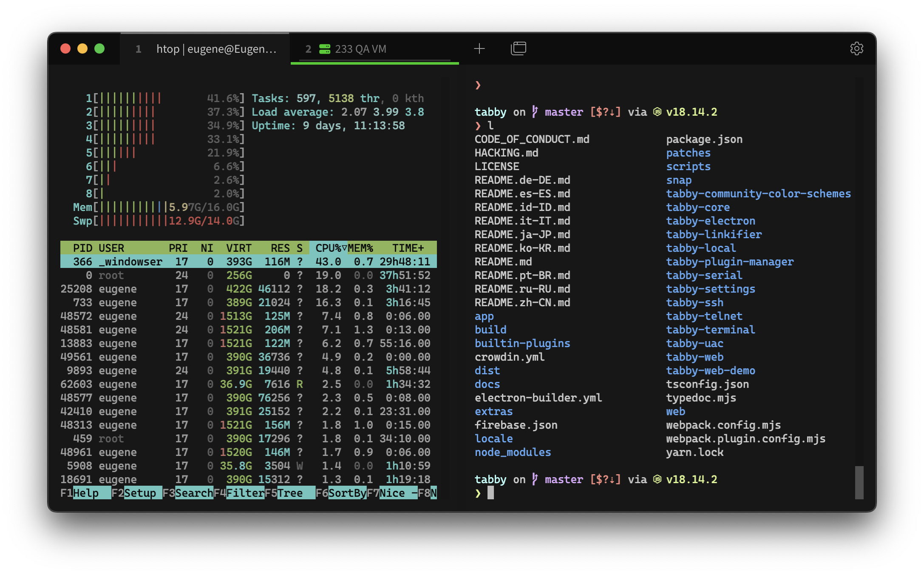The width and height of the screenshot is (924, 575).
Task: Click the F4 Filter toggle in htop
Action: click(x=245, y=493)
